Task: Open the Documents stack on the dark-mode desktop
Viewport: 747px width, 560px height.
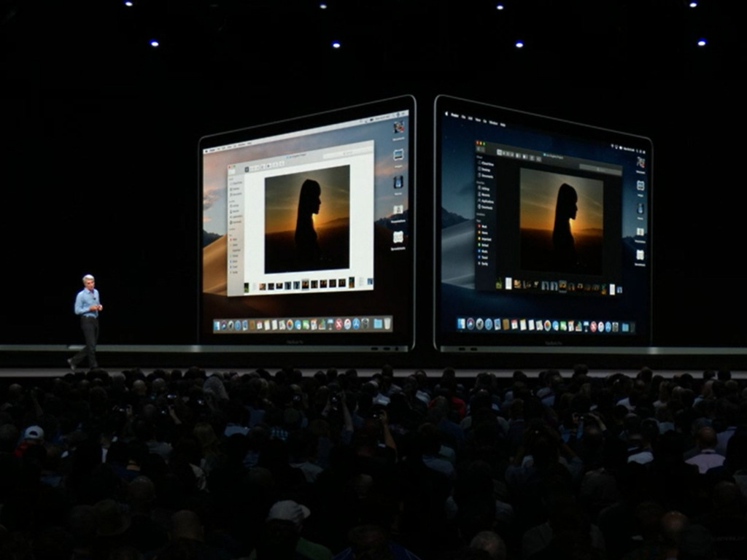Action: pos(640,163)
